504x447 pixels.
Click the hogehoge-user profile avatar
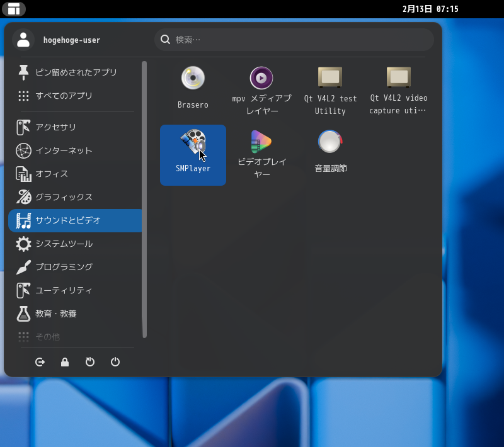23,40
